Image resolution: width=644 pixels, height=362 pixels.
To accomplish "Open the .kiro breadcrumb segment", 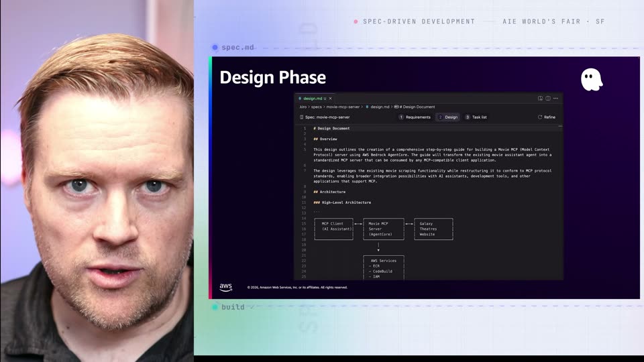I will 303,107.
